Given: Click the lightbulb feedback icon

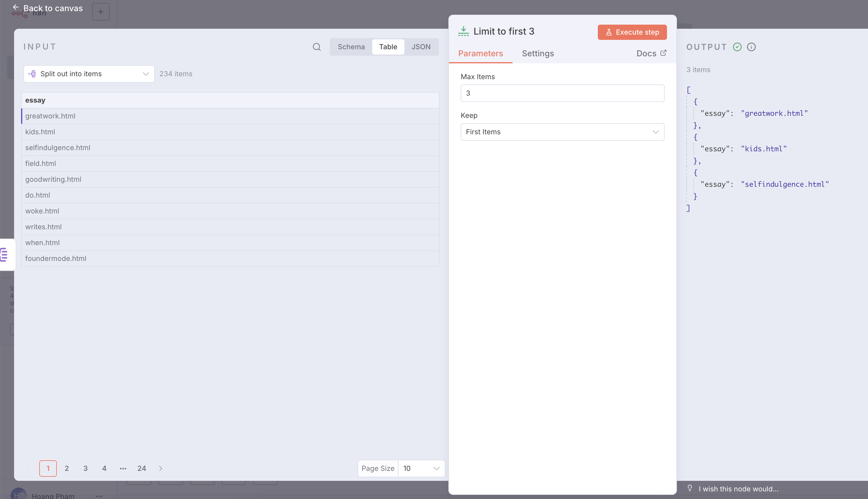Looking at the screenshot, I should (x=690, y=488).
